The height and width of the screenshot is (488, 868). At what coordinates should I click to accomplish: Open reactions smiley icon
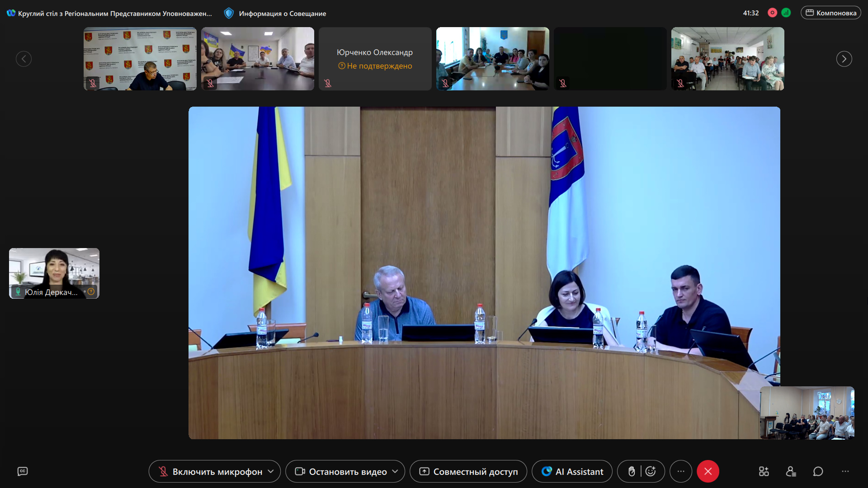pyautogui.click(x=651, y=471)
